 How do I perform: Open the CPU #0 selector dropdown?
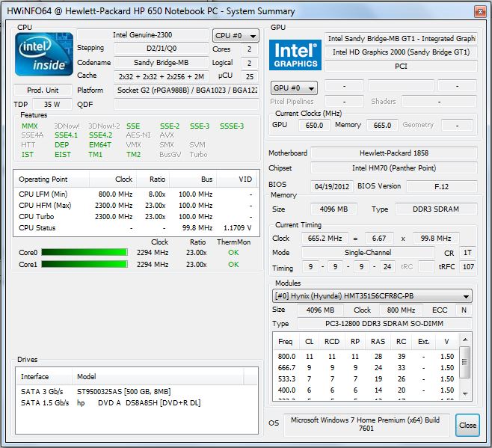[x=236, y=36]
